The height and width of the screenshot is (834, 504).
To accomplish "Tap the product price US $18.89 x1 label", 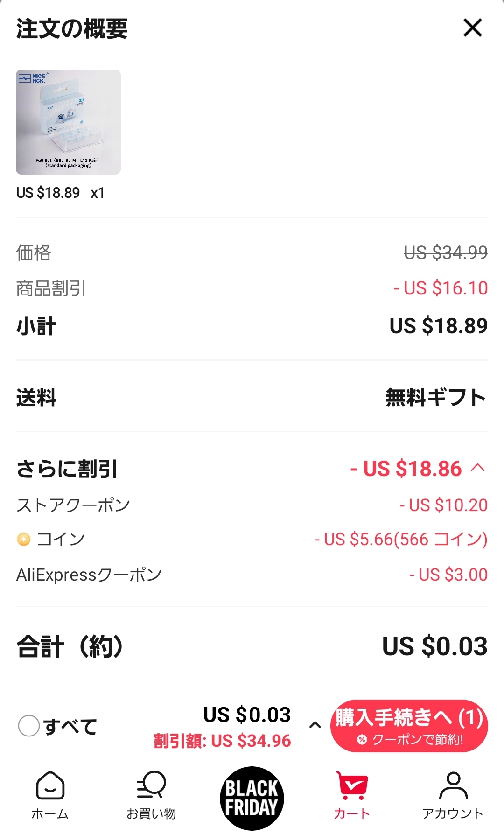I will 60,193.
